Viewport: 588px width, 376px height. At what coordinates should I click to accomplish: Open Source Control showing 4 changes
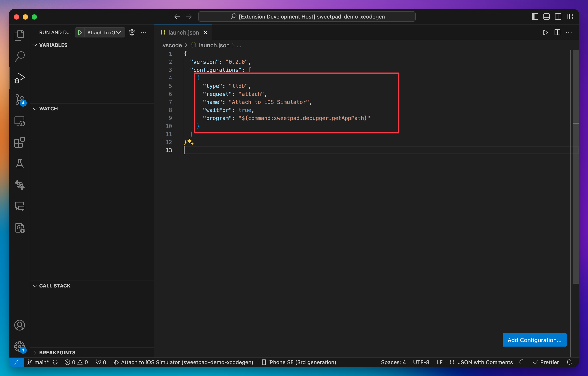20,100
